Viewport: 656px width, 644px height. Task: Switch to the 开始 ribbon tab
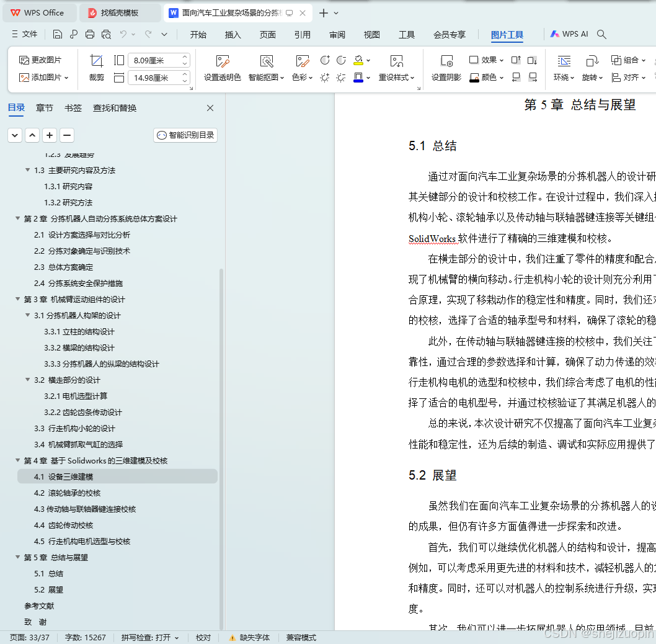point(198,35)
